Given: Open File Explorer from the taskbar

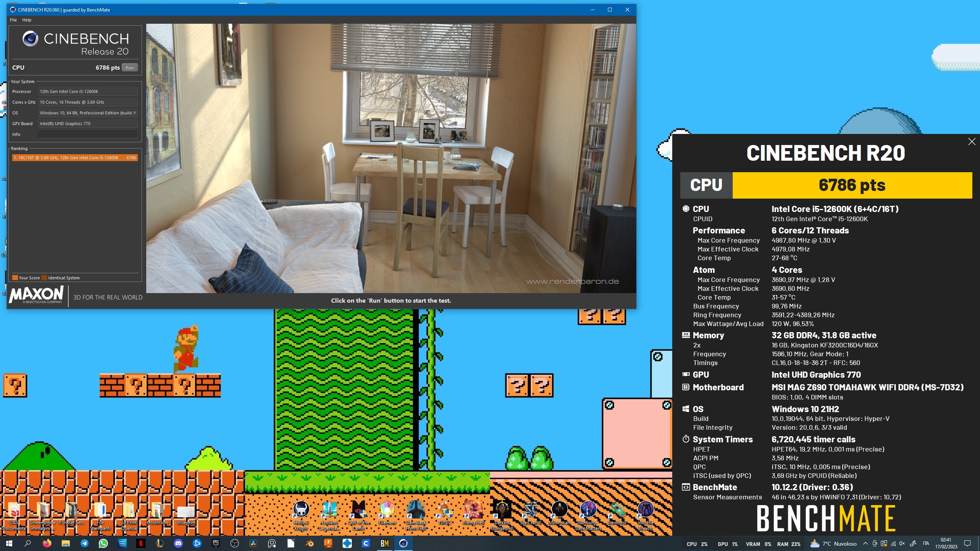Looking at the screenshot, I should coord(65,543).
